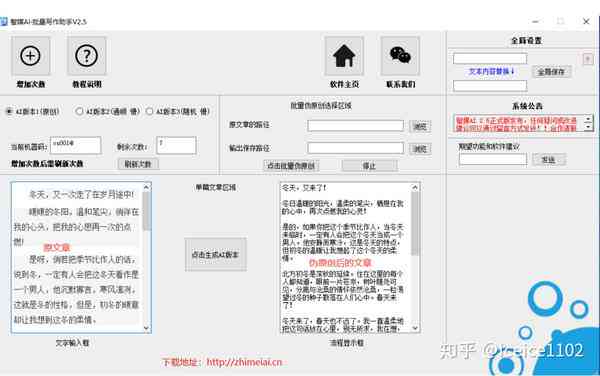Open 联系我们 WeChat icon
Viewport: 600px width, 376px height.
(400, 56)
